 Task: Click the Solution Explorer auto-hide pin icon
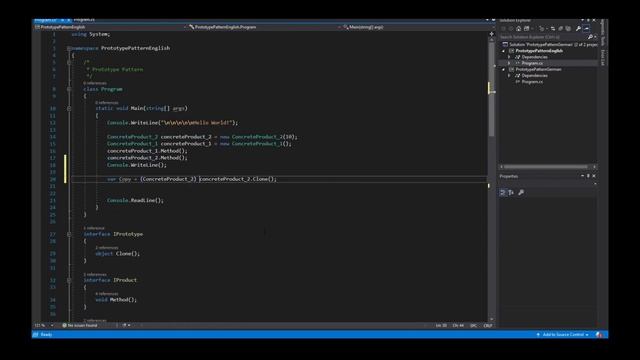(588, 20)
